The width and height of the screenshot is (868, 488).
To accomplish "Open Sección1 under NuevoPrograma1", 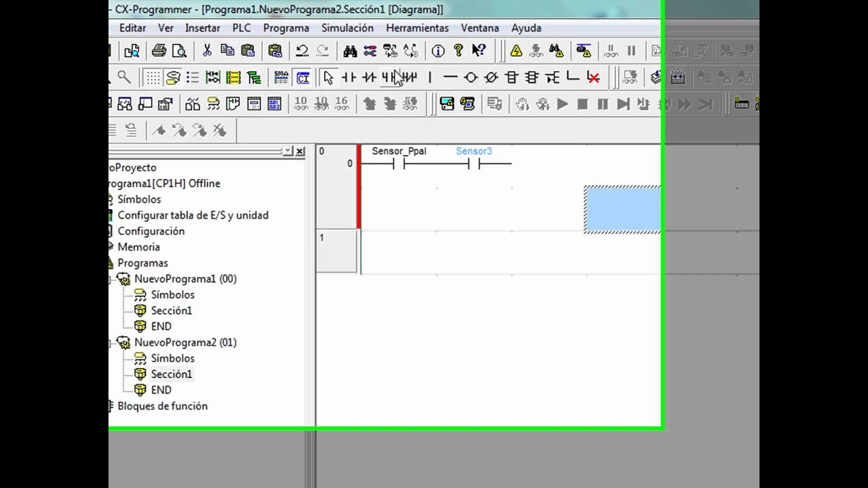I will 172,310.
